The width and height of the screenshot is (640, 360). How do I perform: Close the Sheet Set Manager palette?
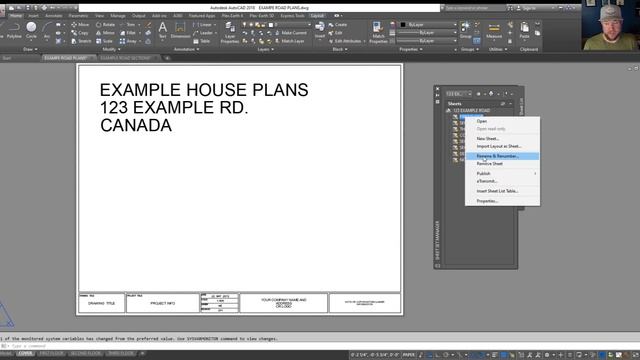tap(438, 89)
